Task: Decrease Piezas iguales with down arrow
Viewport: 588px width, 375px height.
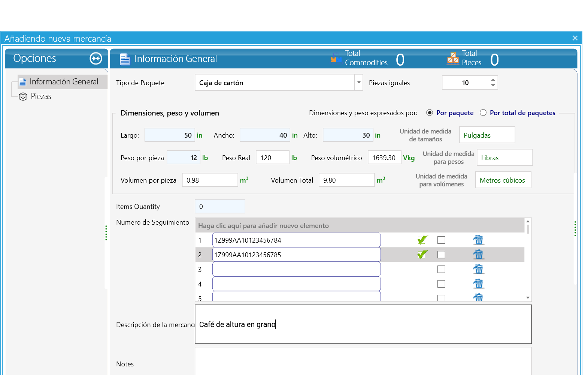Action: pyautogui.click(x=493, y=85)
